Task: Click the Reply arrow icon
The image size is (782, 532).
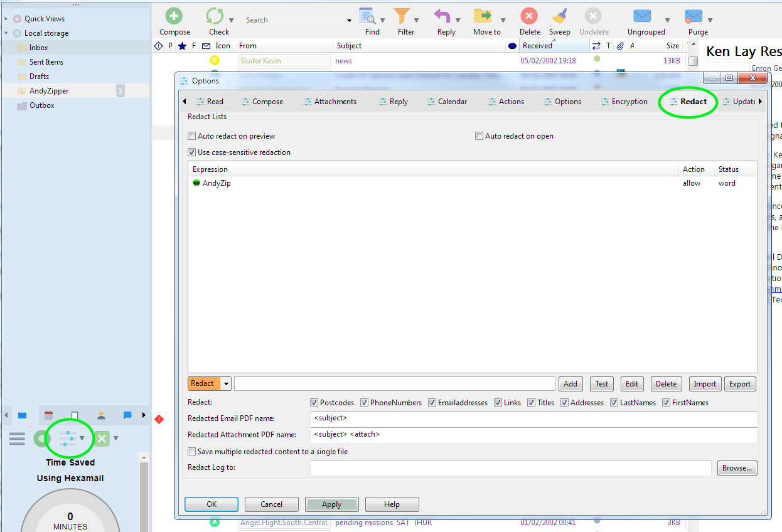Action: [x=443, y=16]
